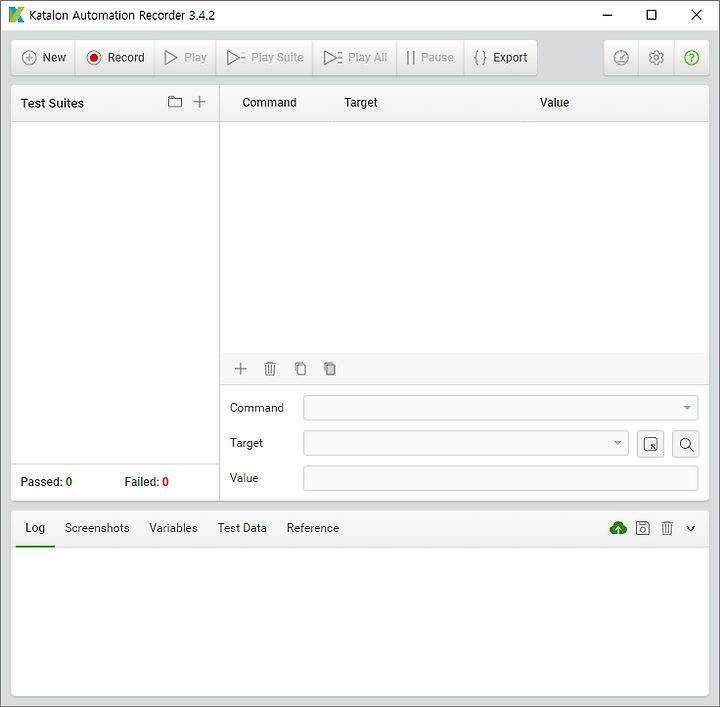720x707 pixels.
Task: Open the Export dialog
Action: [501, 58]
